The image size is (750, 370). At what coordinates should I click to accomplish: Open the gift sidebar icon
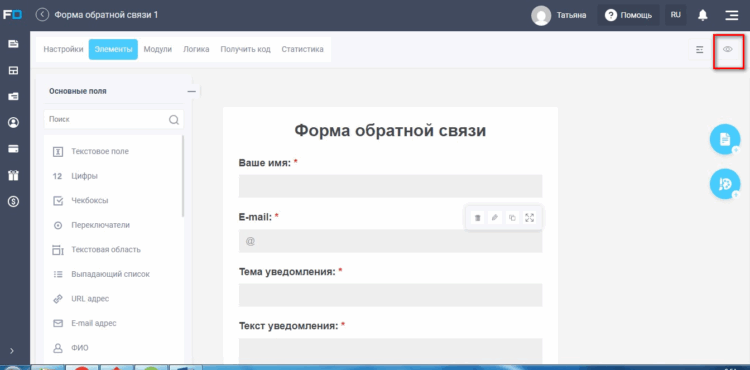click(x=13, y=175)
